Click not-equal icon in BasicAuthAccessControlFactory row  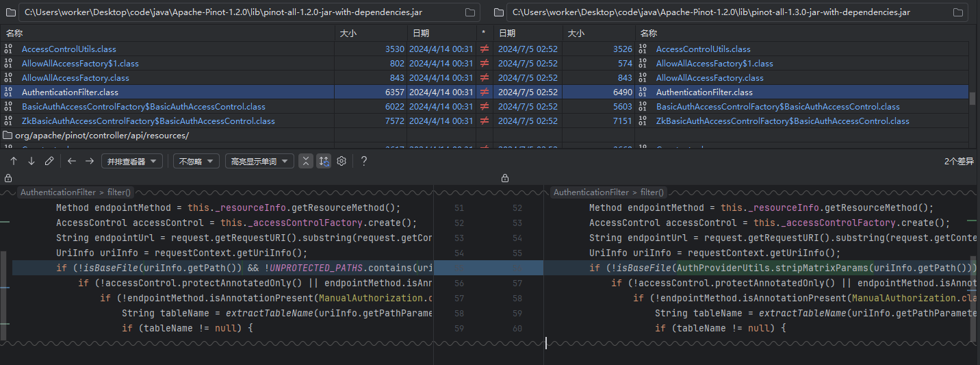tap(485, 106)
